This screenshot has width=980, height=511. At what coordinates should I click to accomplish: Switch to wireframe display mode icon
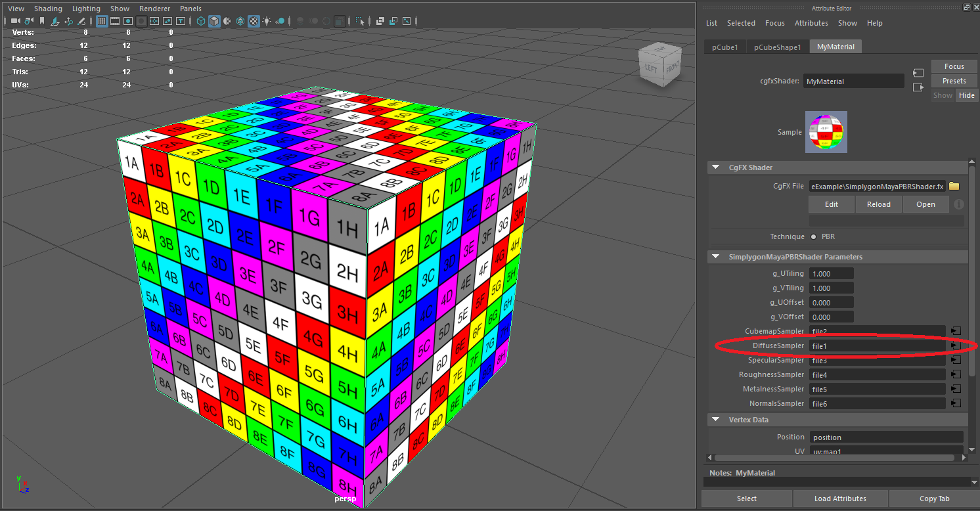202,21
